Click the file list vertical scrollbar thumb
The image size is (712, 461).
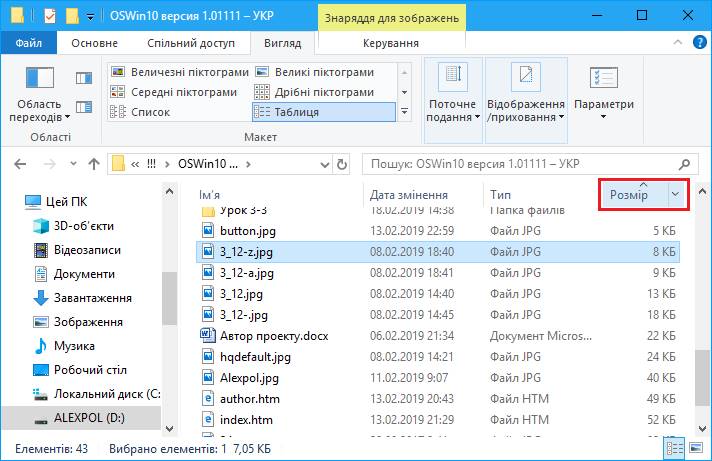coord(702,378)
